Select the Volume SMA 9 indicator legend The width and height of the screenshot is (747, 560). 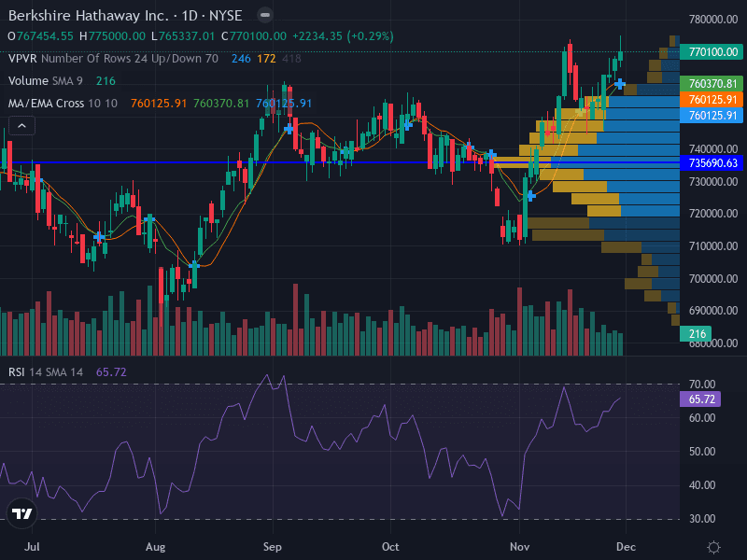[45, 81]
